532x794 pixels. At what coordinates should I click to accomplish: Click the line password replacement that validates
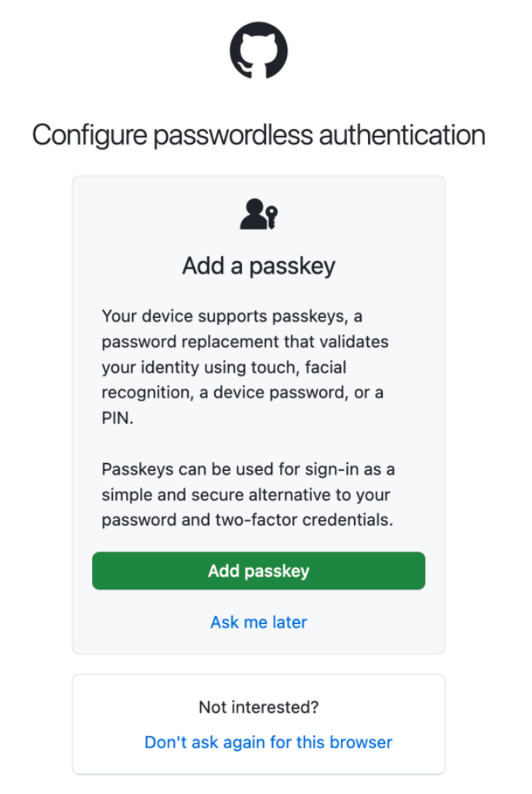click(x=244, y=342)
